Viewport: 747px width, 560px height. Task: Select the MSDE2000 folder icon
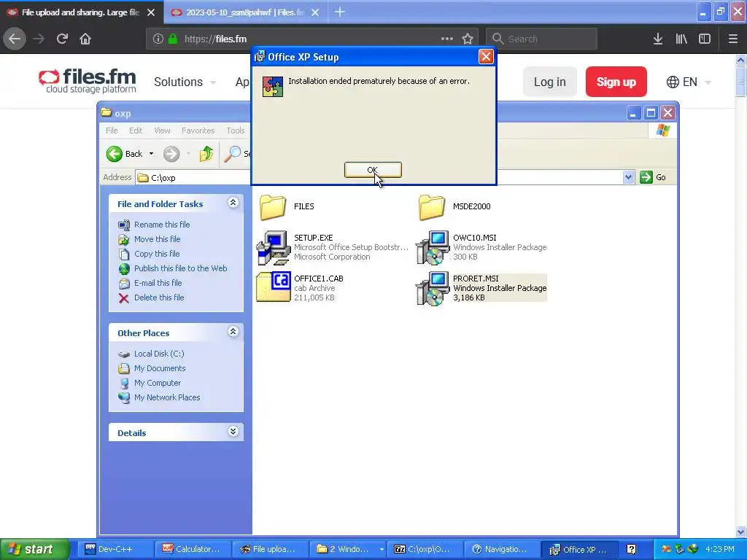click(x=432, y=206)
